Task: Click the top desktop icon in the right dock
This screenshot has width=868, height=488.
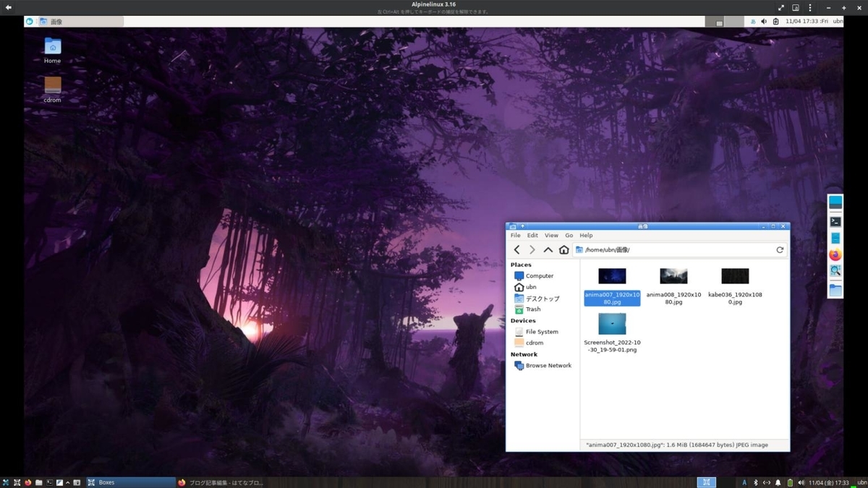Action: (x=835, y=202)
